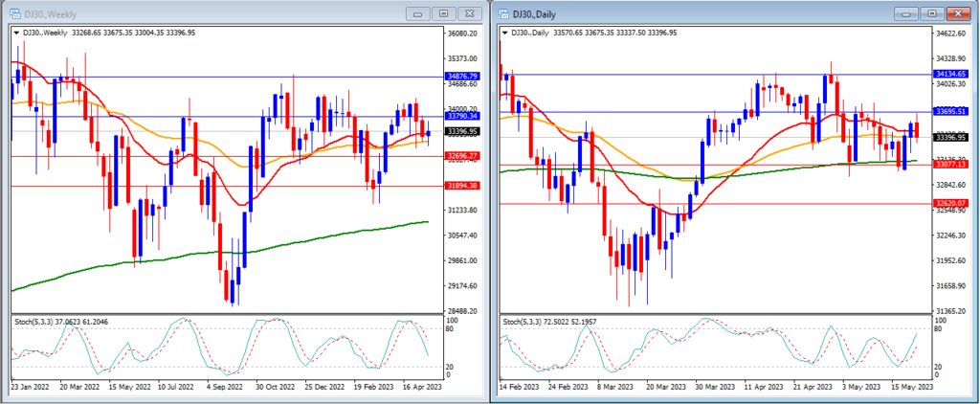This screenshot has width=980, height=404.
Task: Click the 23 Jan 2022 date on Weekly axis
Action: point(30,387)
